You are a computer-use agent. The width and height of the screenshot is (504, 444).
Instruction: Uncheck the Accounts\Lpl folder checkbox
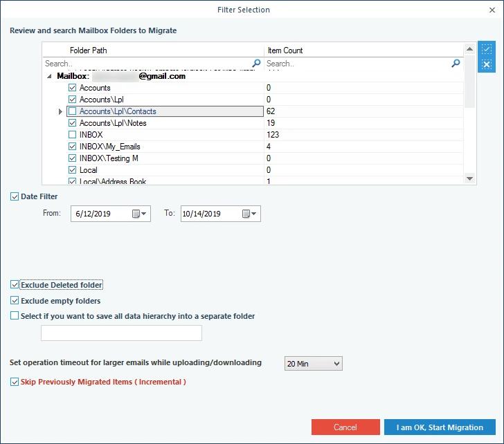[x=72, y=100]
